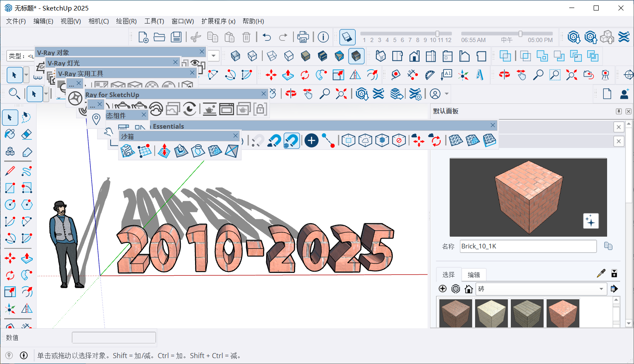
Task: Toggle Back Edges style mode
Action: click(x=252, y=55)
